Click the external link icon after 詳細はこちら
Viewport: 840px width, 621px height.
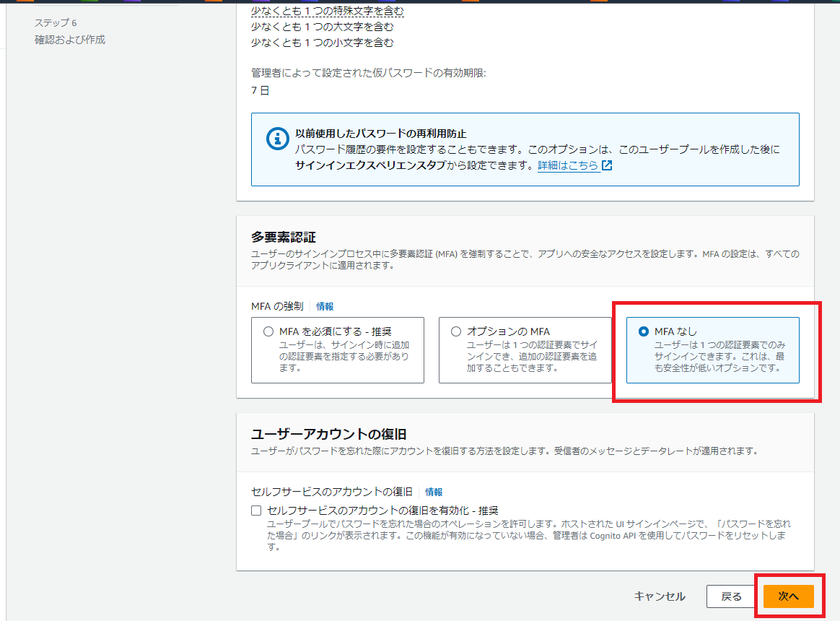click(x=605, y=165)
